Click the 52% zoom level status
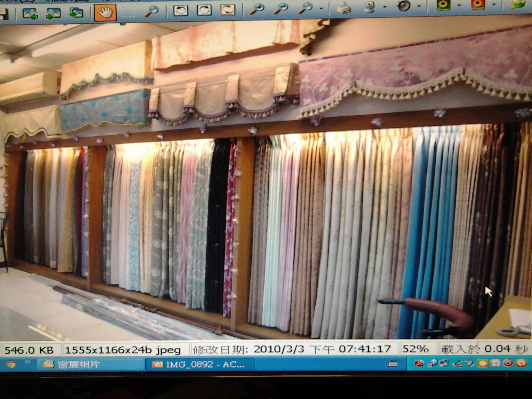 [x=415, y=349]
